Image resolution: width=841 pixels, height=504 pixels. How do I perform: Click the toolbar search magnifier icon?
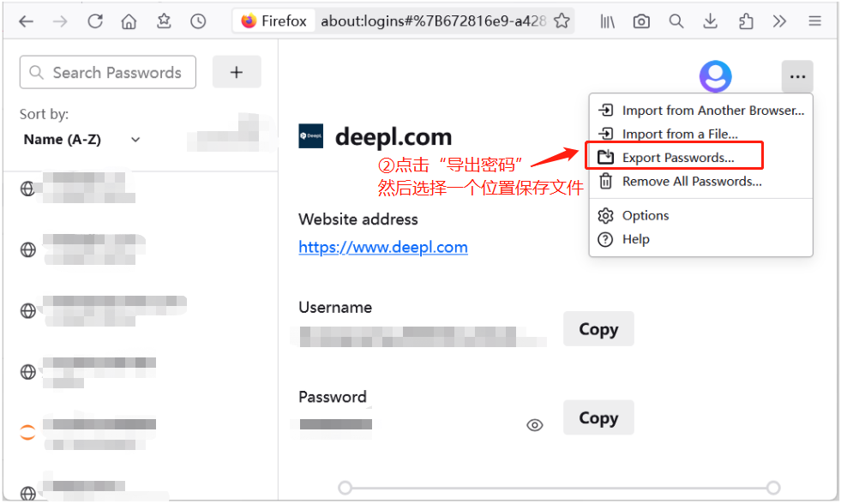click(676, 21)
